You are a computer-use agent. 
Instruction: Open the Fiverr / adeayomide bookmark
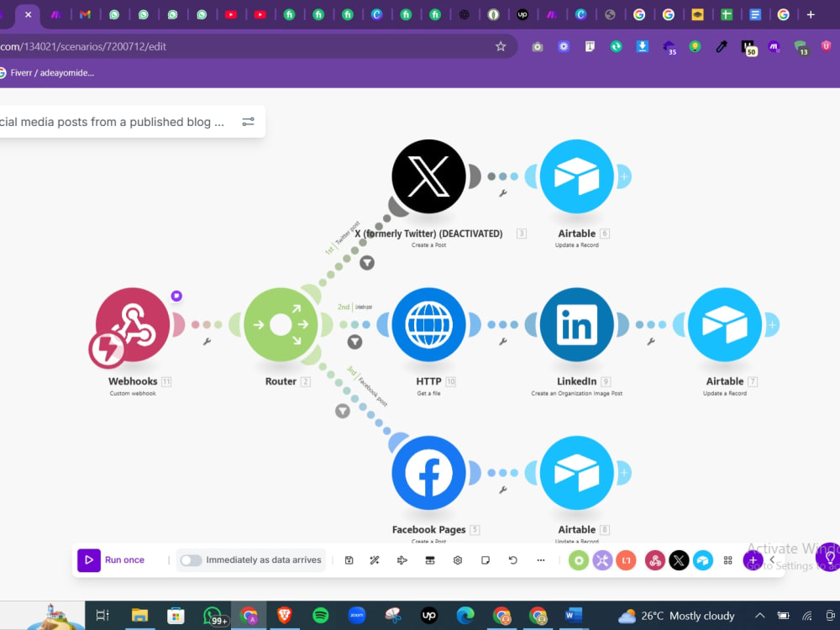tap(47, 73)
